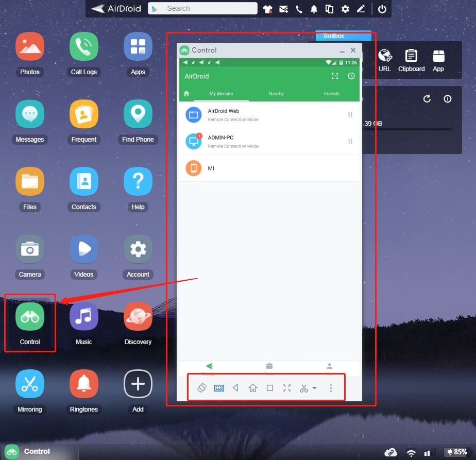Open the Account settings icon
This screenshot has width=476, height=460.
(x=138, y=249)
